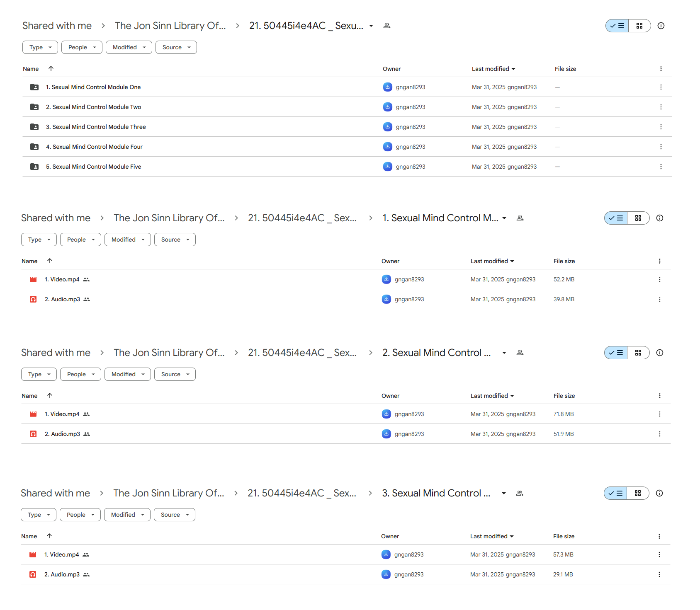
Task: View details info icon in '2. Sexual Mind Control ...' panel
Action: [660, 353]
